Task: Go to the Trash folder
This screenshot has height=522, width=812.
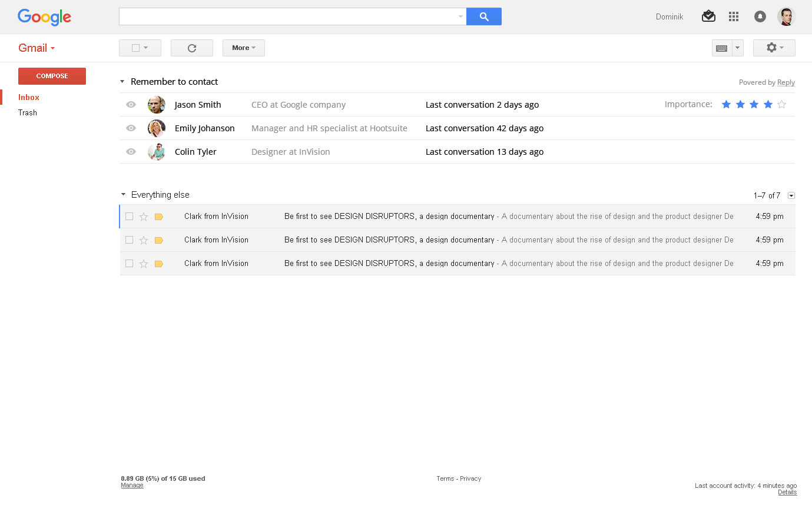Action: click(28, 113)
